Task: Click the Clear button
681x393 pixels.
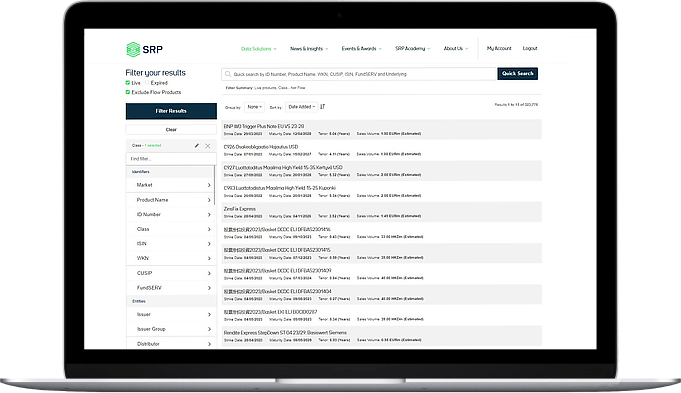Action: click(x=171, y=129)
